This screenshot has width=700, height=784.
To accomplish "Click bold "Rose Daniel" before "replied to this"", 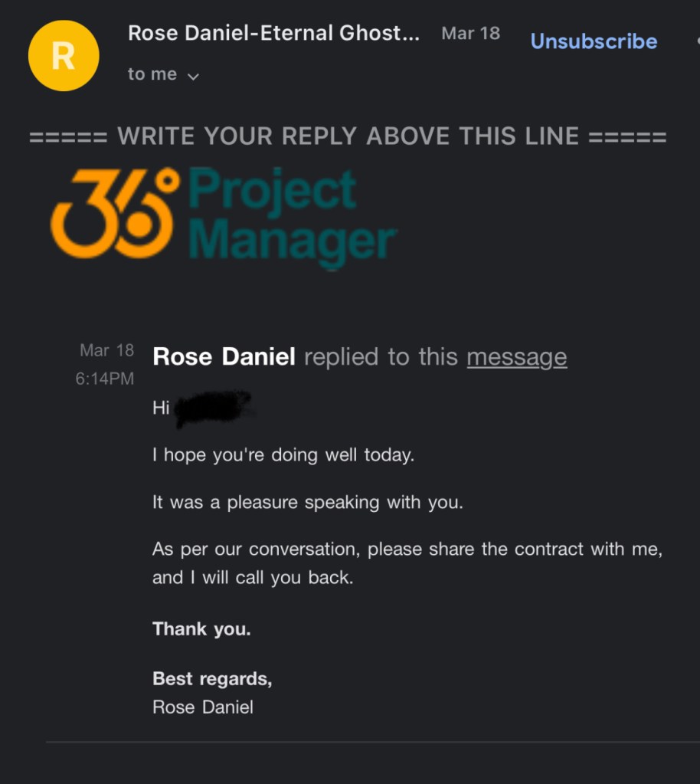I will tap(224, 357).
